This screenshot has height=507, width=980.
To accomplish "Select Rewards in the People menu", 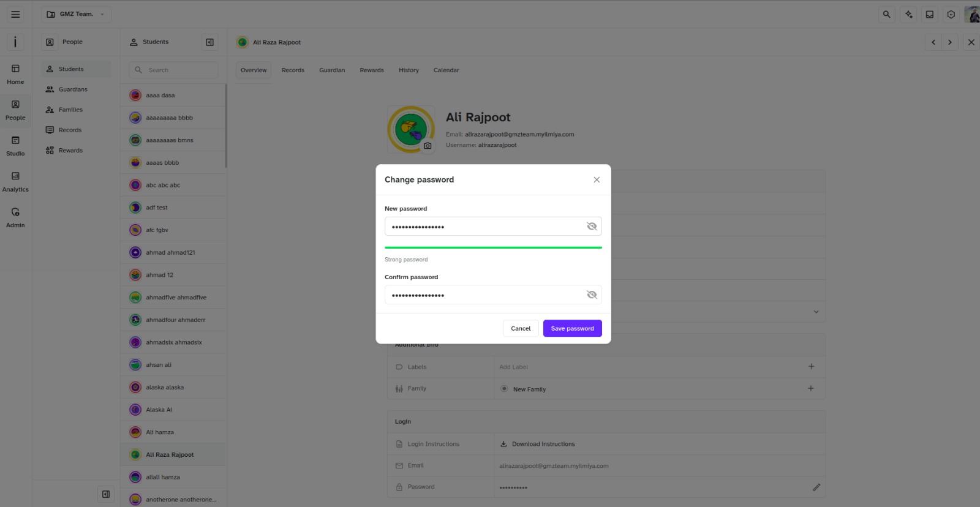I will [76, 150].
